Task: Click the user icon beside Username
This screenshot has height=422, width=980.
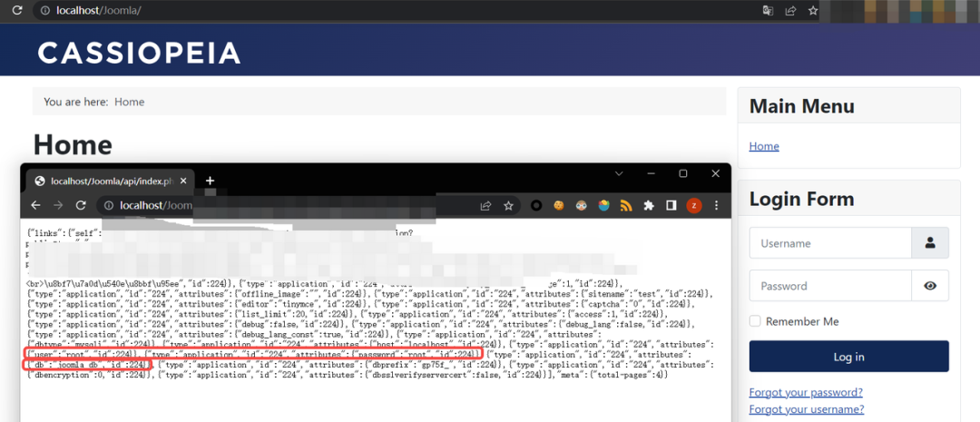Action: coord(930,243)
